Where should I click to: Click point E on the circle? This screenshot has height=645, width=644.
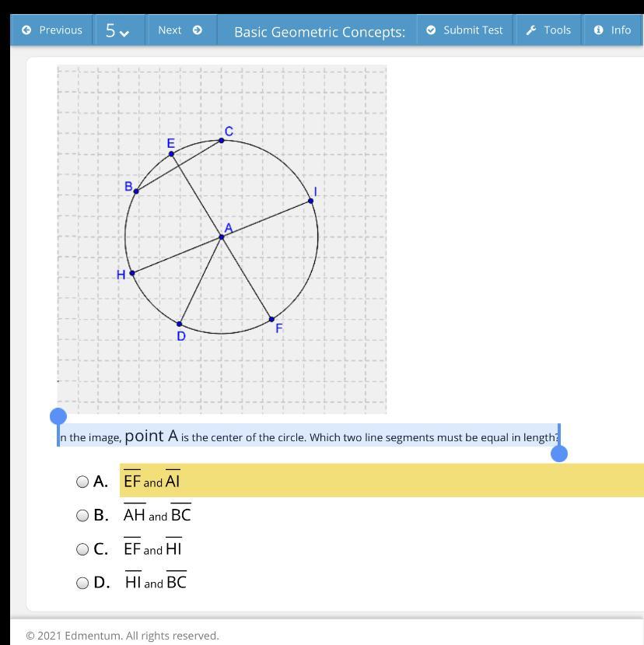pos(171,154)
